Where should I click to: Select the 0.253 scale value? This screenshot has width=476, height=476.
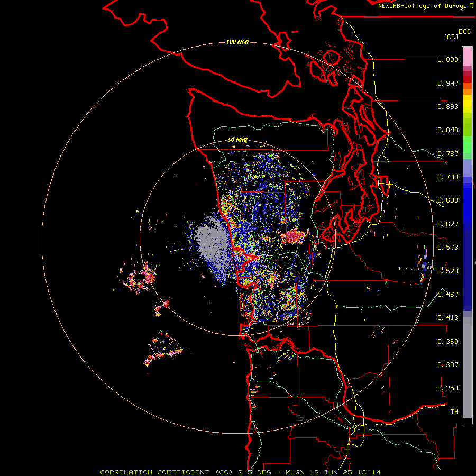[448, 388]
